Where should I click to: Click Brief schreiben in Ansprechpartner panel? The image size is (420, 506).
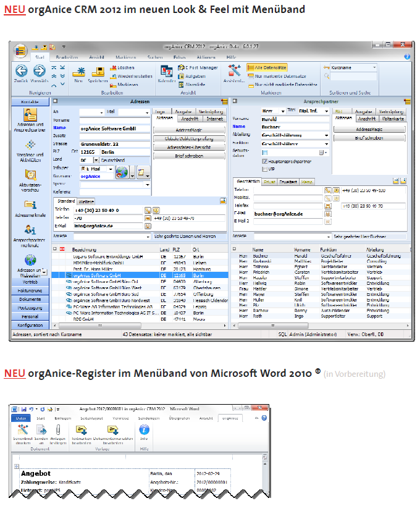369,138
